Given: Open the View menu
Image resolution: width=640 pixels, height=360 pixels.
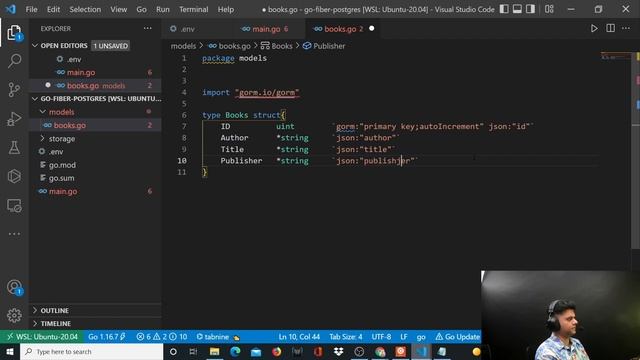Looking at the screenshot, I should [x=118, y=9].
